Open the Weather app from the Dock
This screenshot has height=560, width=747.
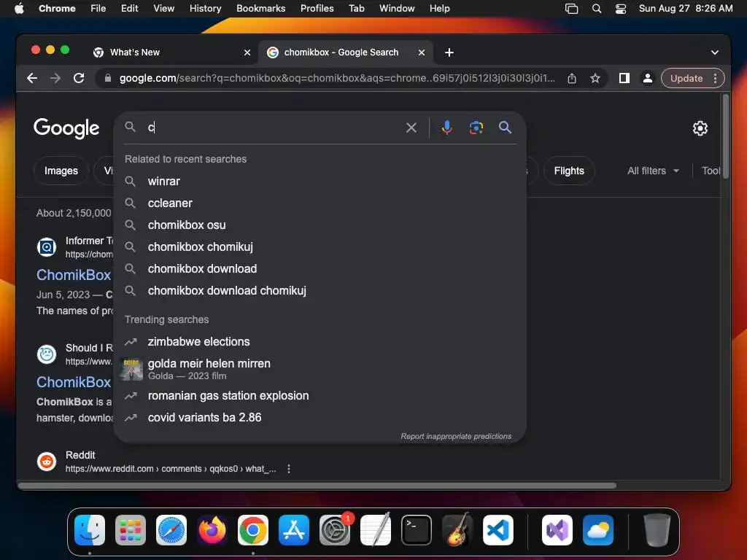[x=598, y=530]
